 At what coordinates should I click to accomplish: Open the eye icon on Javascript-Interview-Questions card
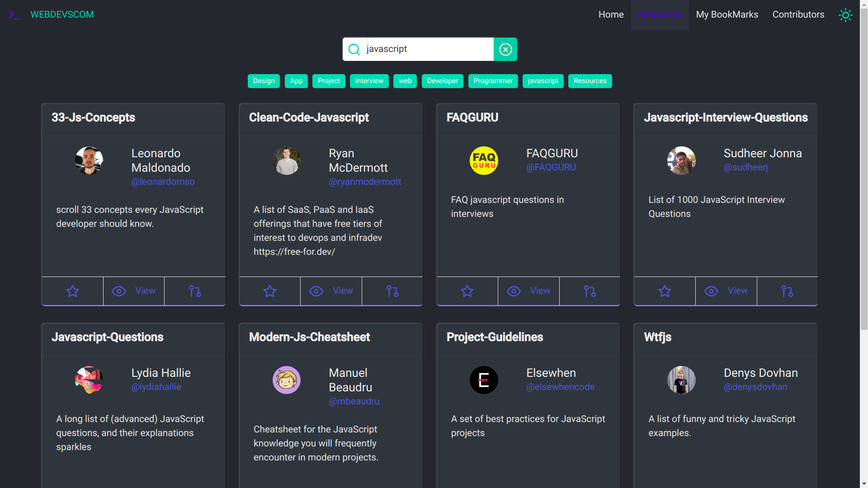711,291
